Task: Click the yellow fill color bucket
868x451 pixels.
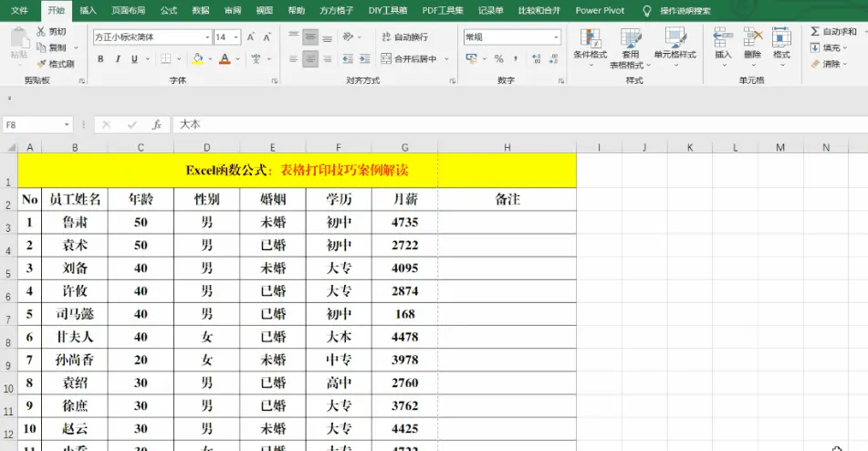Action: [197, 59]
